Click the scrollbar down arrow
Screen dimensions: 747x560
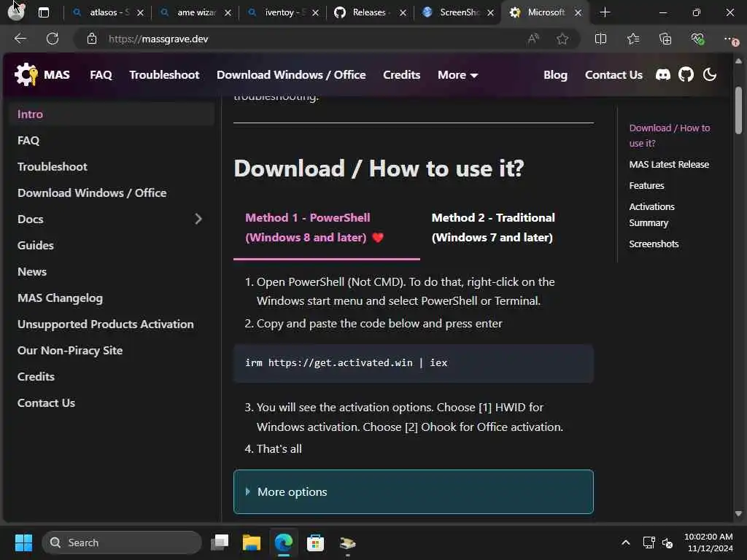point(738,513)
